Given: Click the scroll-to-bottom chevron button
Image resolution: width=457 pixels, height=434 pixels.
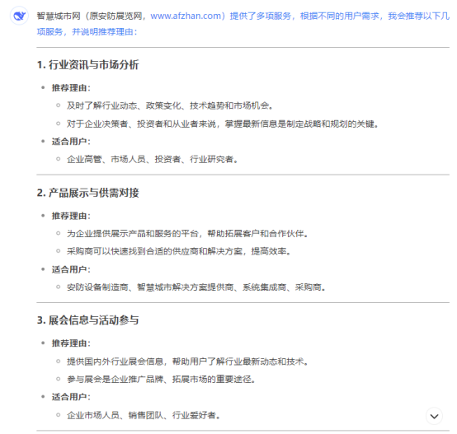Looking at the screenshot, I should (x=434, y=416).
